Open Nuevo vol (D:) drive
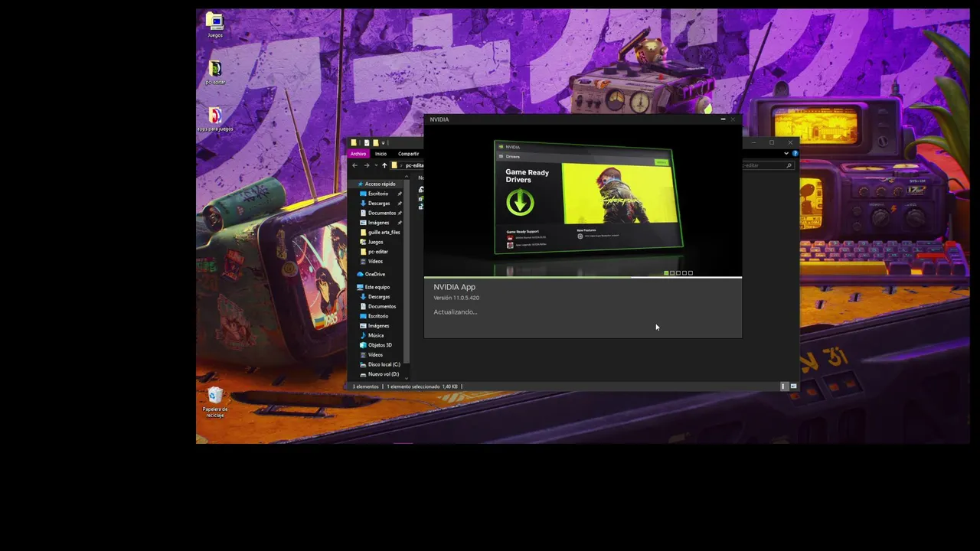Screen dimensions: 980x551 coord(384,374)
